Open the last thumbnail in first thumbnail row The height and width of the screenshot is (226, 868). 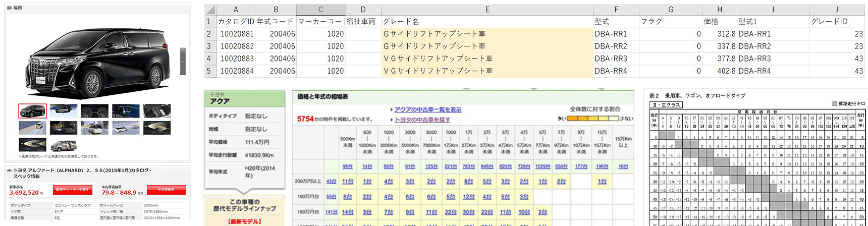(157, 111)
